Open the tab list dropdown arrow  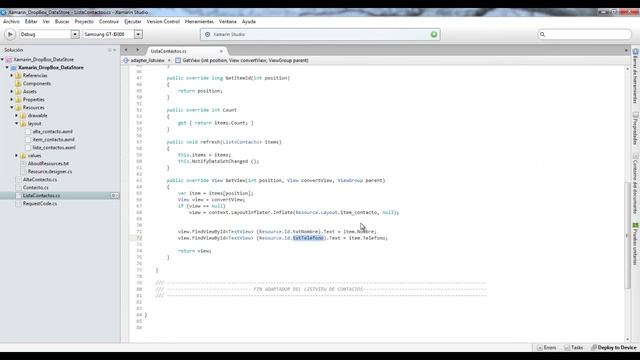click(x=626, y=50)
